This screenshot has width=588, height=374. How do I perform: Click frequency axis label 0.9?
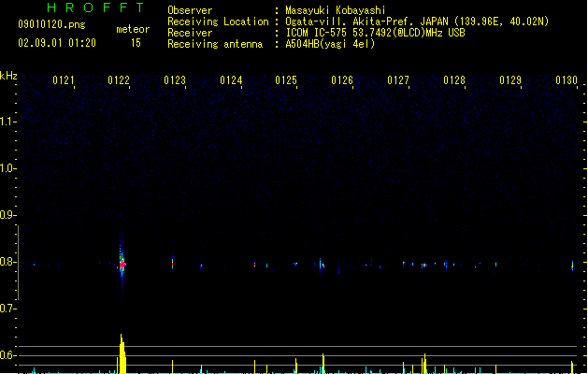pos(7,215)
